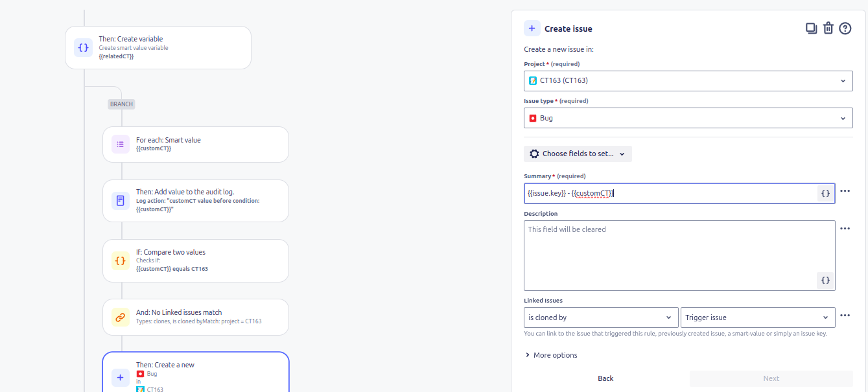Click the Create a new issue plus icon

coord(121,378)
